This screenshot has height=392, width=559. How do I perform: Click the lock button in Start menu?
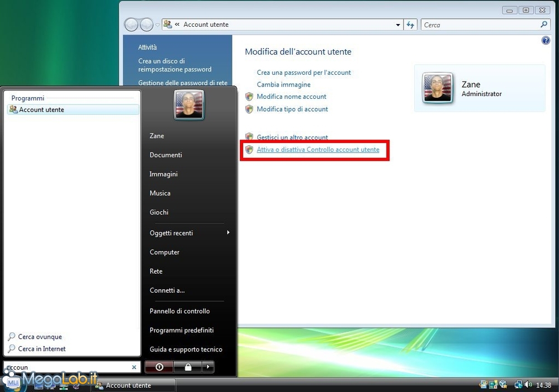tap(188, 367)
